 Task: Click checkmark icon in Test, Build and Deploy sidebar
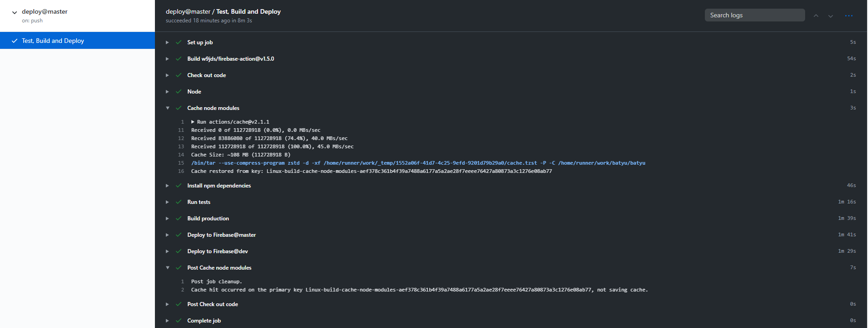tap(15, 41)
